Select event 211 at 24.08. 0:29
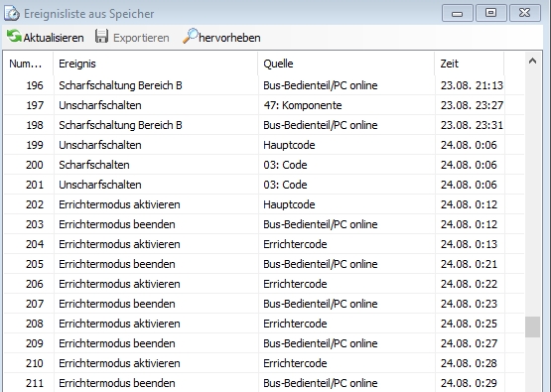Screen dimensions: 551x392 tap(264, 383)
